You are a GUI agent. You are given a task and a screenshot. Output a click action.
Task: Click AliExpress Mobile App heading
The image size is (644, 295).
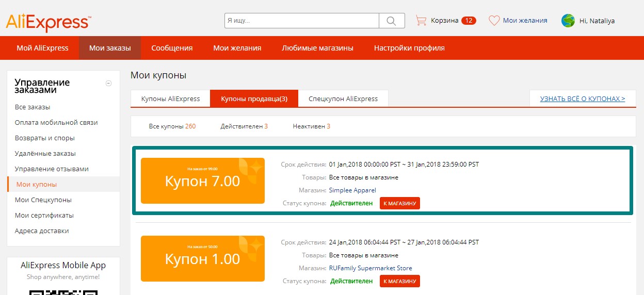[63, 266]
